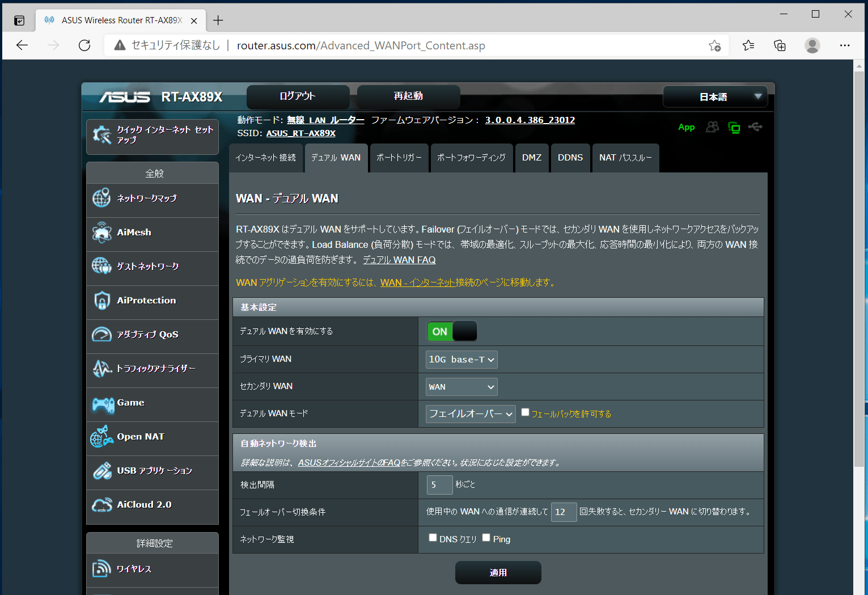868x595 pixels.
Task: Select the Dual WAN tab
Action: click(336, 158)
